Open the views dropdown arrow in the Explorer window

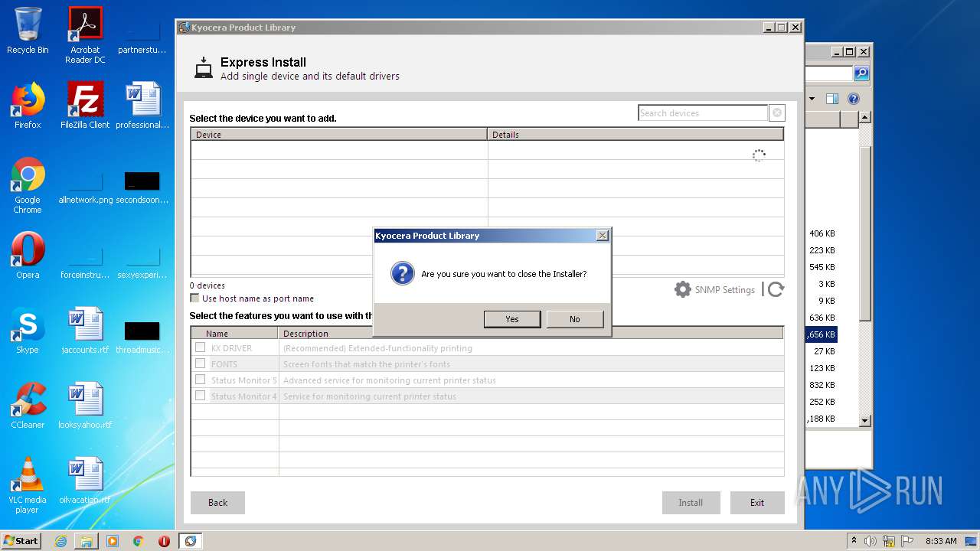tap(812, 99)
